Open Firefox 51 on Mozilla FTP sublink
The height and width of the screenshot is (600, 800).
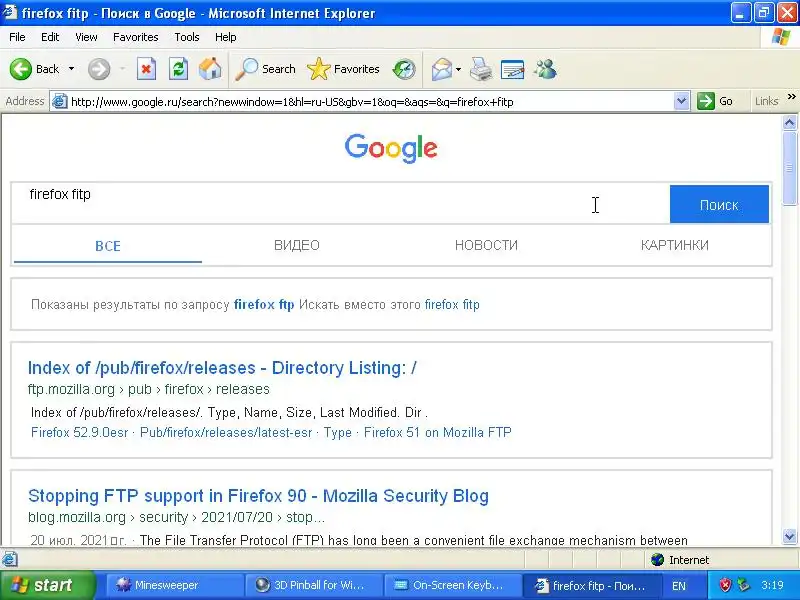[x=438, y=433]
